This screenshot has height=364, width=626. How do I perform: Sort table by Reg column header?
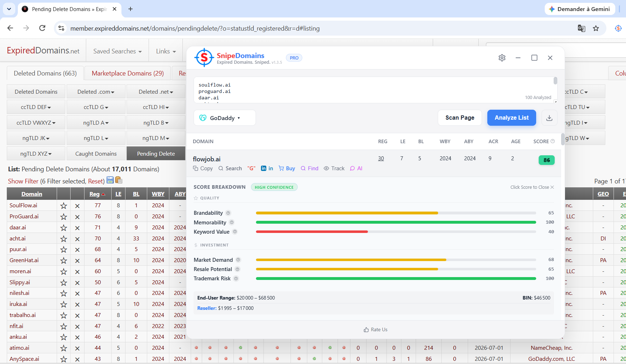[97, 194]
